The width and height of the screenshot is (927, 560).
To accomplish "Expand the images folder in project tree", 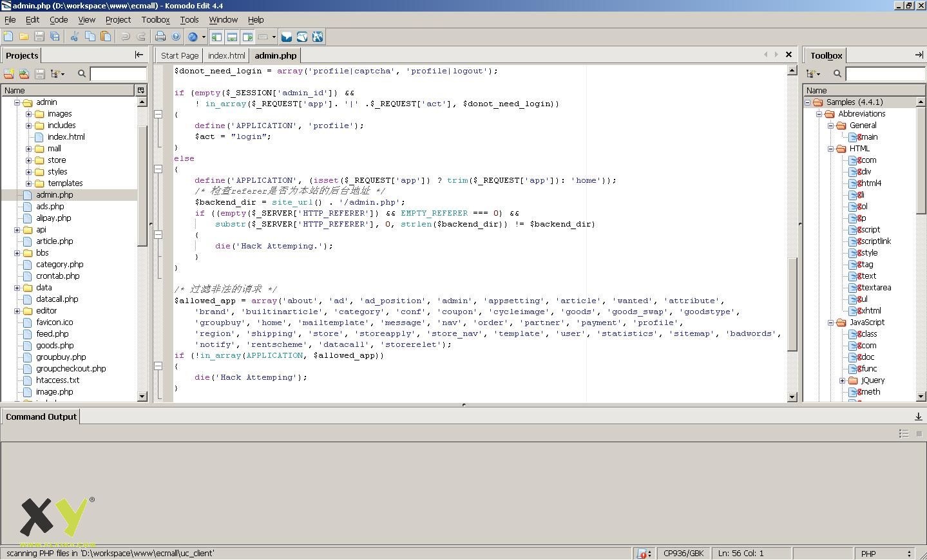I will [29, 114].
